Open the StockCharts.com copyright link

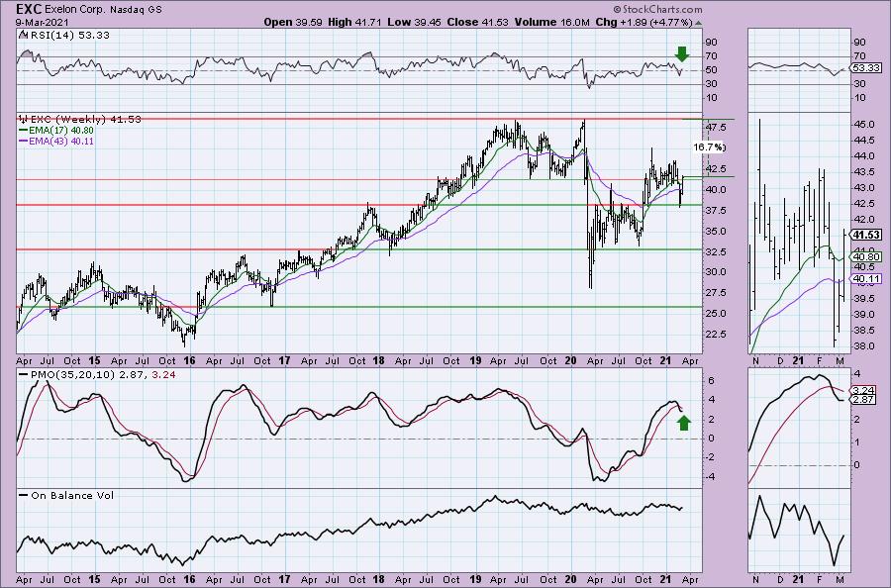[x=657, y=9]
